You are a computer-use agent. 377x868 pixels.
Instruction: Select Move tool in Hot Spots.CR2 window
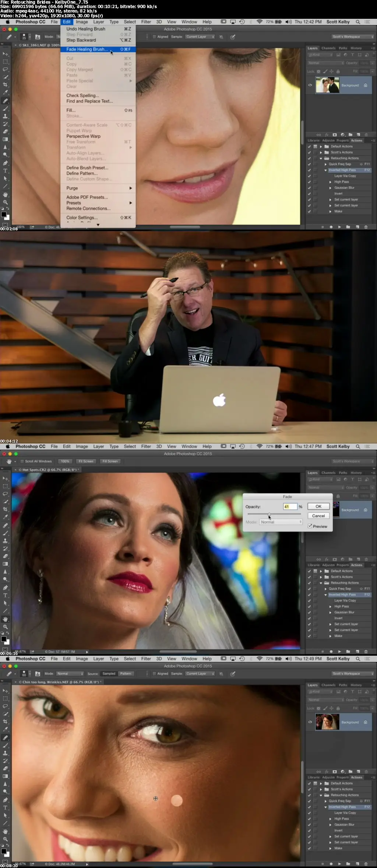[x=6, y=478]
